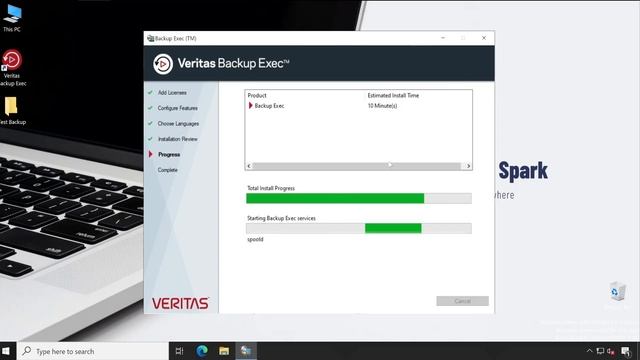Click the Windows Start button
Screen dimensions: 640x360
6,351
